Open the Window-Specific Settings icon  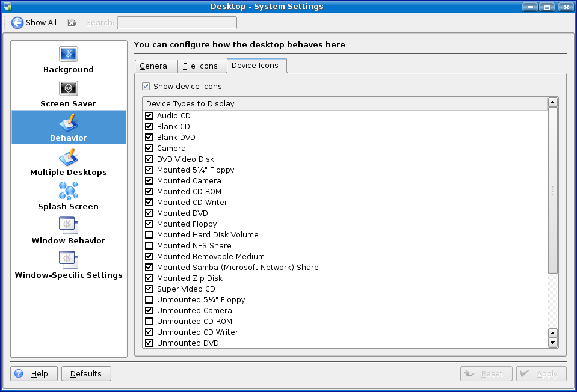pos(68,260)
